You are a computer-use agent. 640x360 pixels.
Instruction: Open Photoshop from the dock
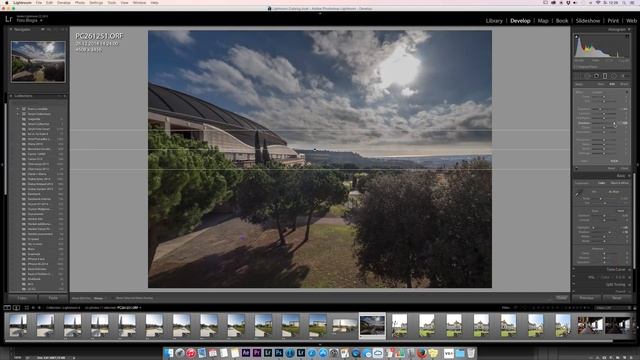tap(279, 353)
